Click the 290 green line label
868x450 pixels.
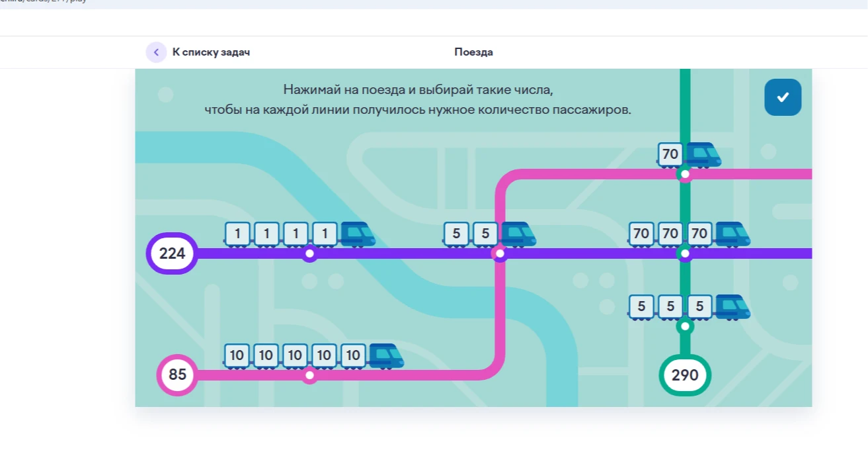(x=685, y=375)
